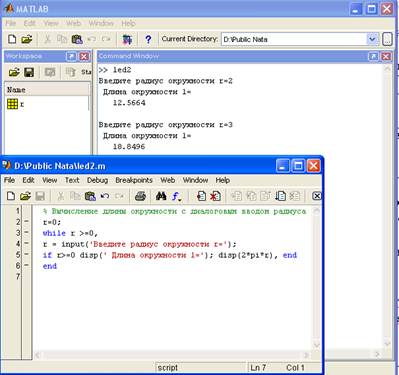399x375 pixels.
Task: Open Debug menu in editor window
Action: pyautogui.click(x=97, y=180)
